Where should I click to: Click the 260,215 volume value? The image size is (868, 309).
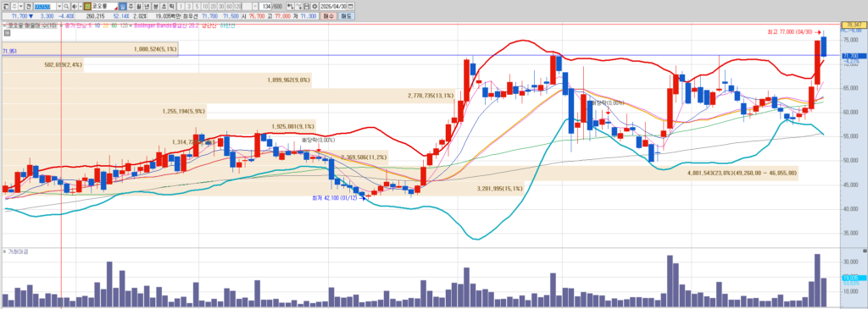[95, 17]
